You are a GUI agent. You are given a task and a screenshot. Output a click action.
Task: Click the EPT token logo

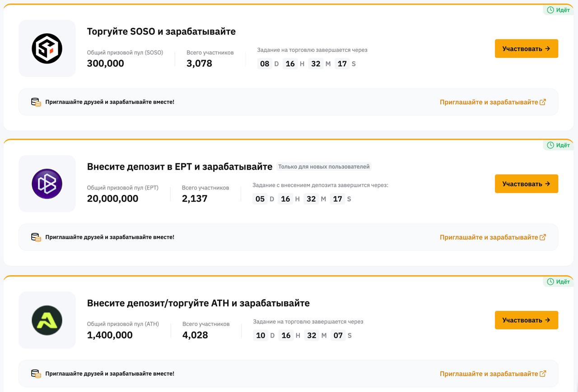[x=47, y=184]
